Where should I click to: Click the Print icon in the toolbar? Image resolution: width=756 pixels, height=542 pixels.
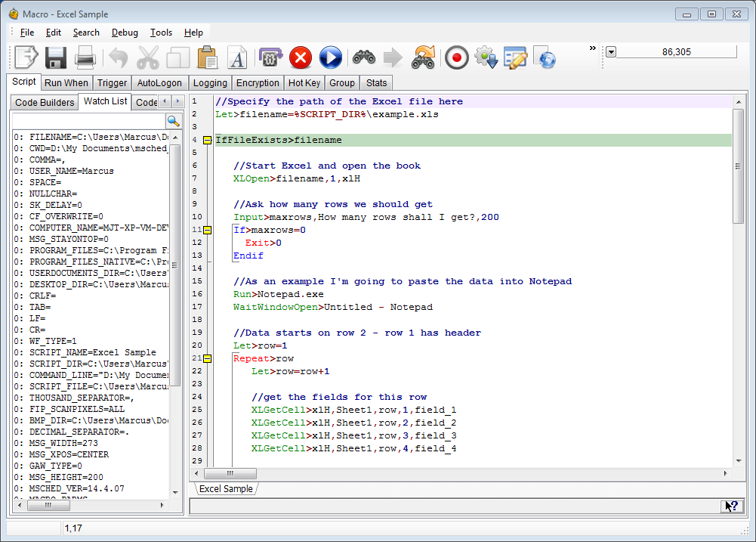(85, 57)
